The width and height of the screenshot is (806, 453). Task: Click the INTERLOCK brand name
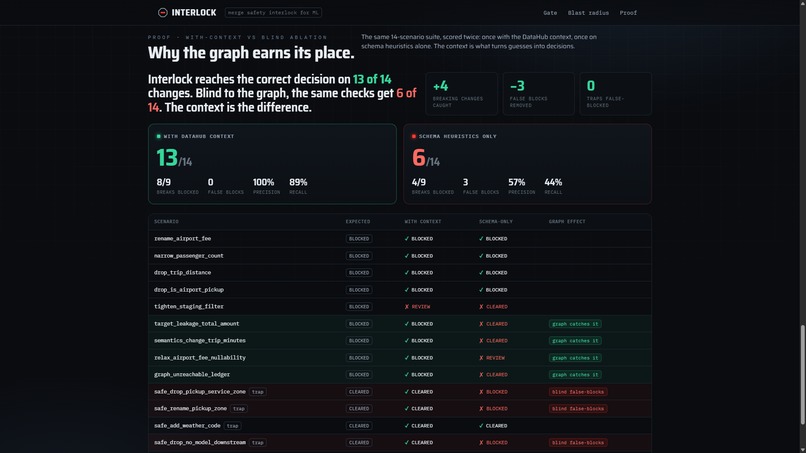[x=194, y=13]
